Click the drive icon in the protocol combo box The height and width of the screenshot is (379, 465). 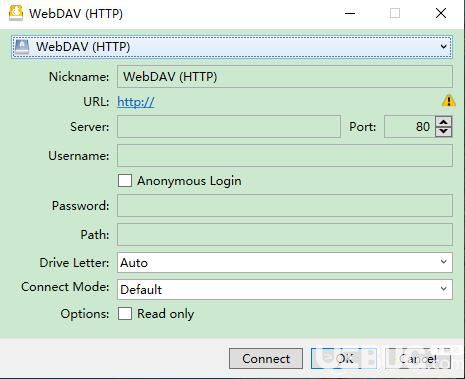22,47
